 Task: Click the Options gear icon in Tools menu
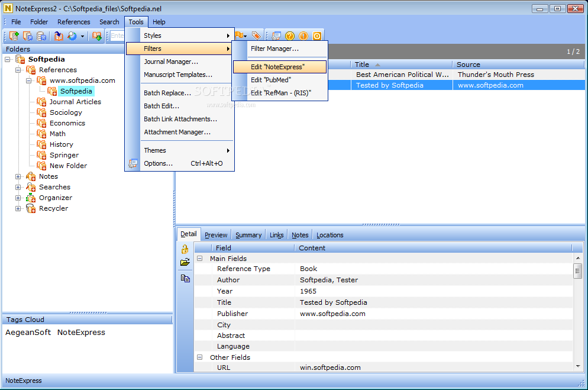(133, 163)
